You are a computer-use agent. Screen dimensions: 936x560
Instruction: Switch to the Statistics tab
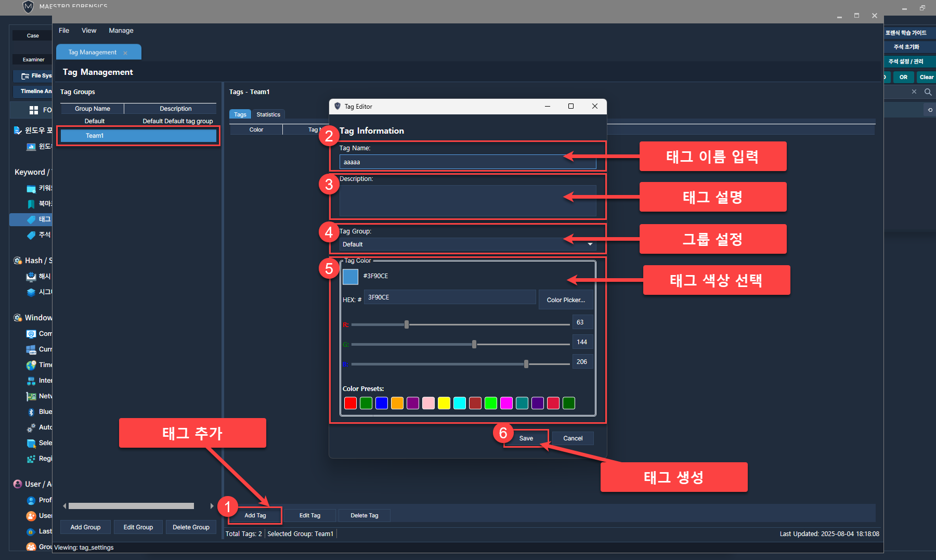(268, 114)
